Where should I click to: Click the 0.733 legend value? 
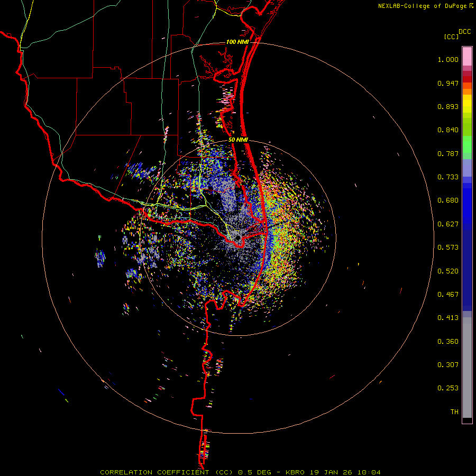[448, 177]
